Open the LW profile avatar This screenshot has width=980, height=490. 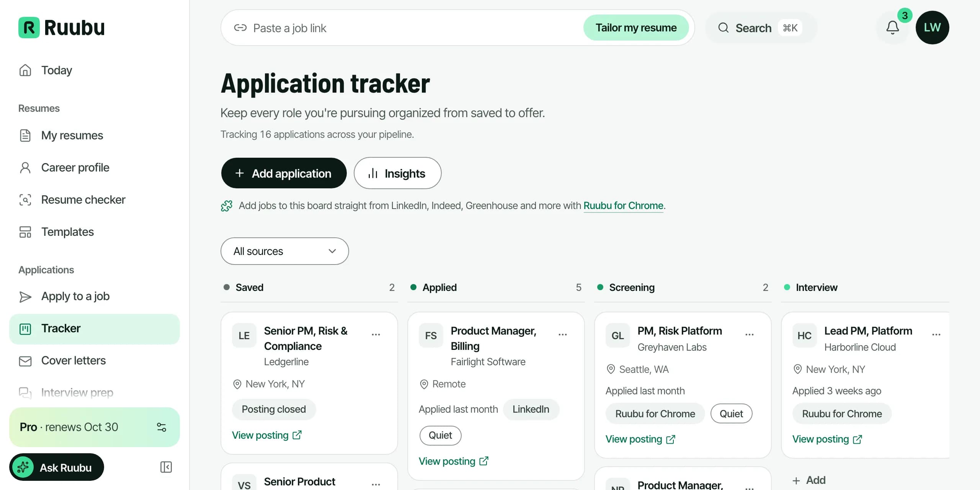(x=932, y=28)
